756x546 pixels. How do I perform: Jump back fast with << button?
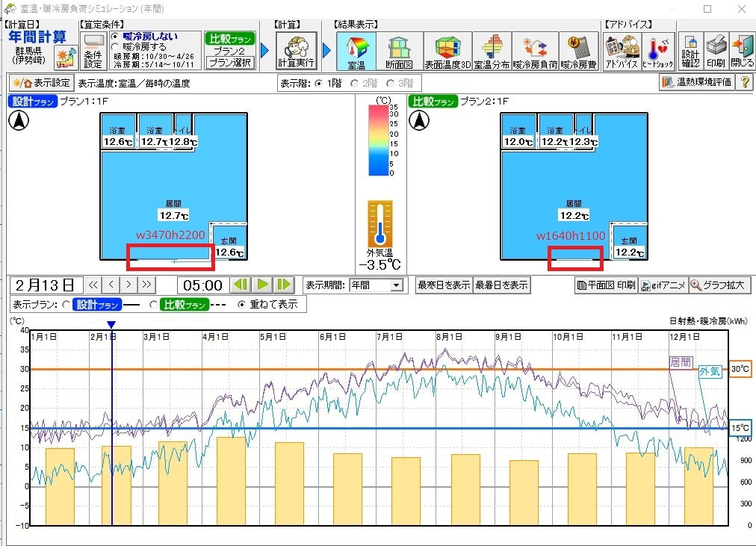[x=93, y=285]
